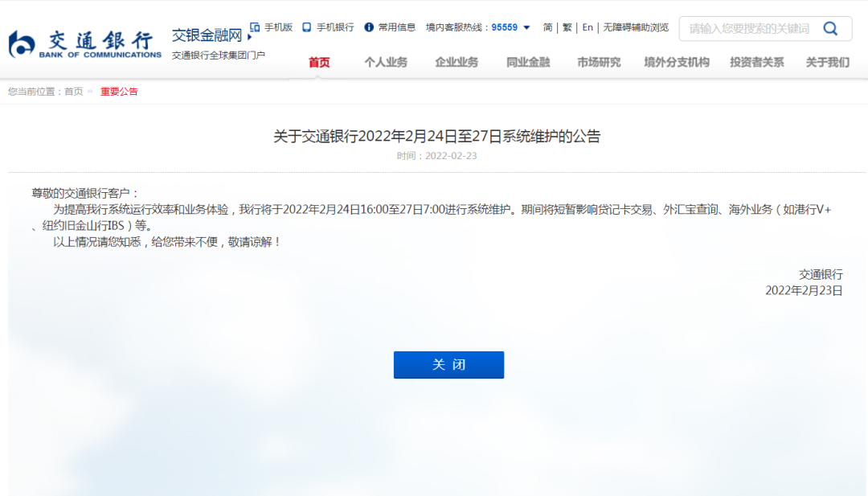This screenshot has height=496, width=868.
Task: Click the 交通银行全球集团门户 subtitle
Action: tap(219, 55)
